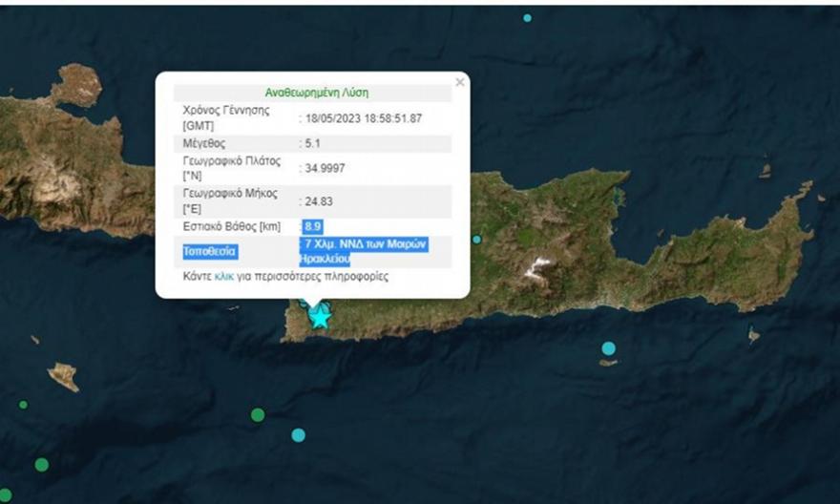Open the 'κλικ' link for more information
The image size is (840, 504).
pos(224,277)
